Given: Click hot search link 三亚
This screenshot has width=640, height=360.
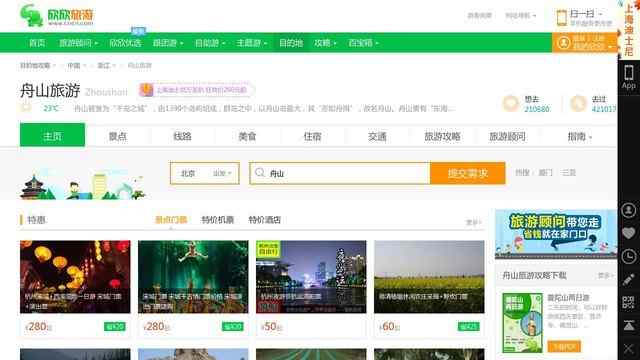Looking at the screenshot, I should tap(569, 173).
